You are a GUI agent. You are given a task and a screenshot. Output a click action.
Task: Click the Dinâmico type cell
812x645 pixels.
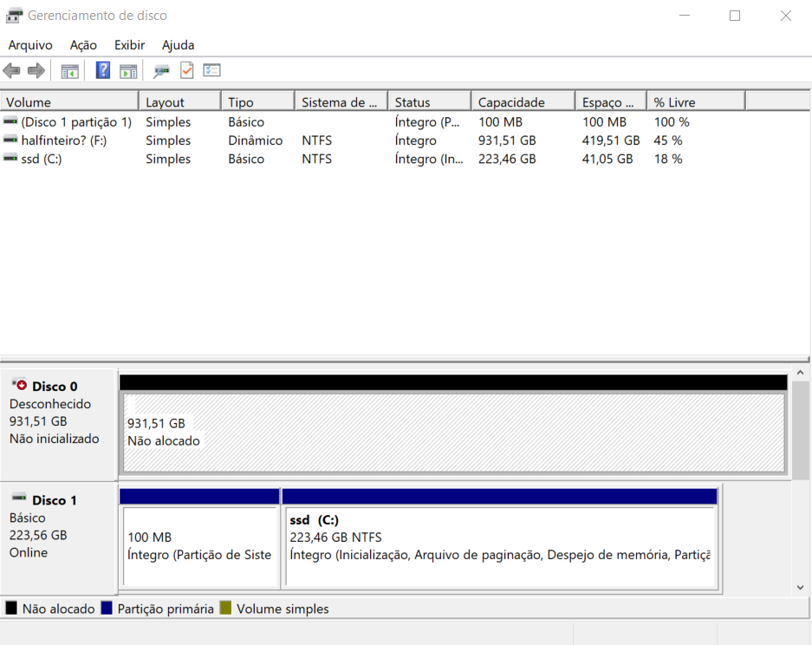256,140
